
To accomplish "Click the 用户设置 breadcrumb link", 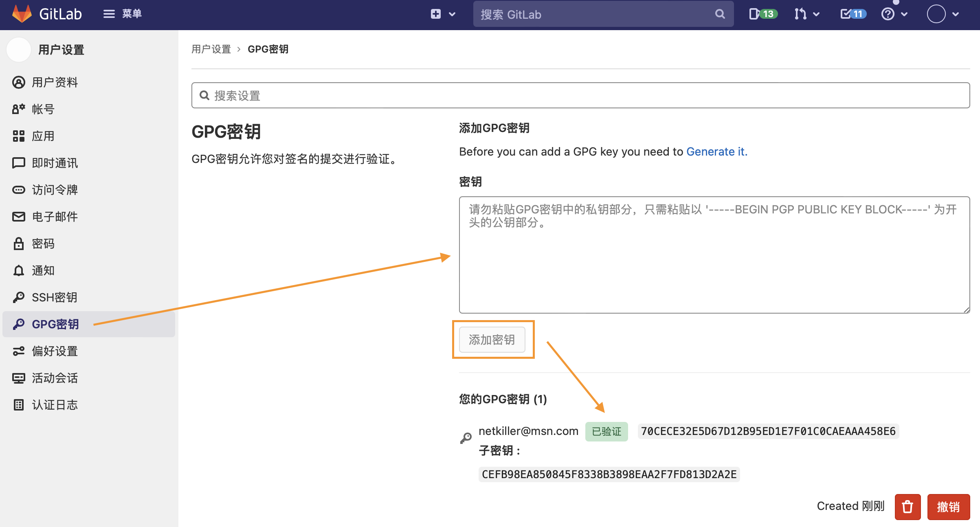I will (211, 49).
